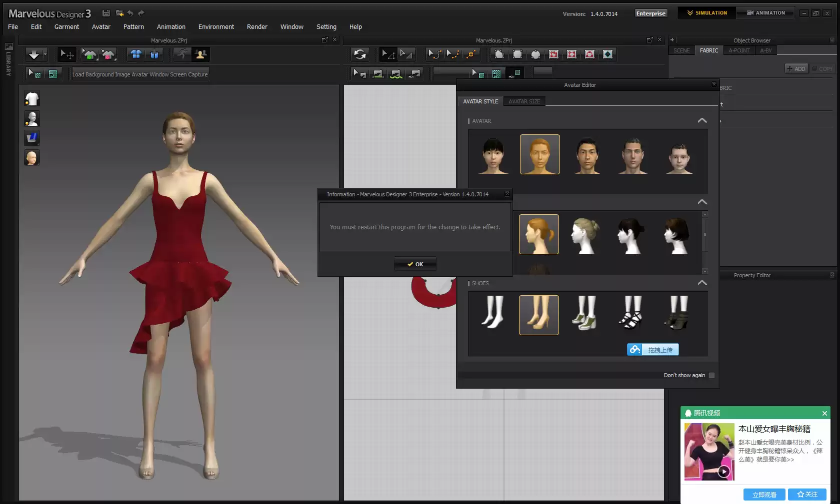The image size is (840, 504).
Task: Click the ADD button in Object Browser
Action: 796,69
